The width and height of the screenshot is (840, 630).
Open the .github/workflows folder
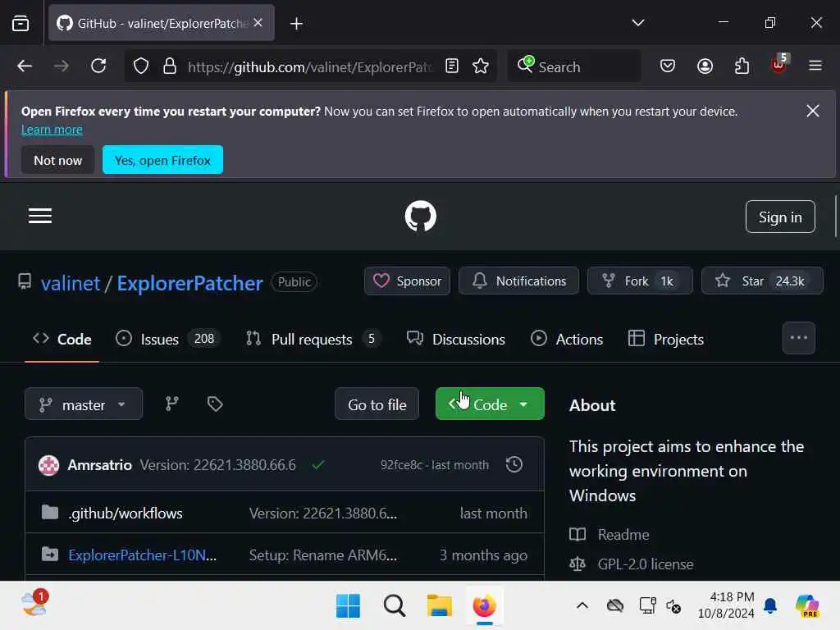coord(126,514)
